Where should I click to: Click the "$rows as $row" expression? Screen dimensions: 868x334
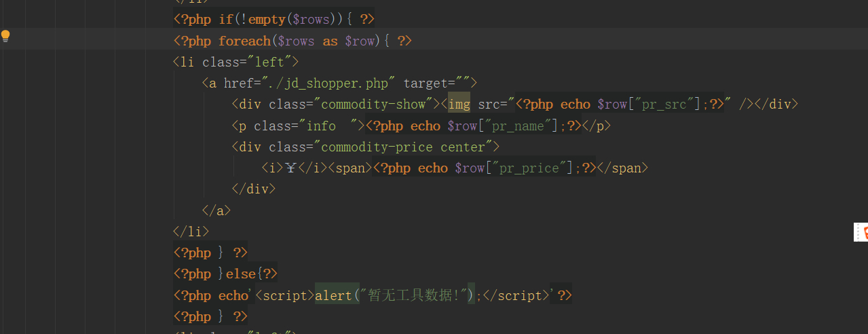(x=326, y=41)
